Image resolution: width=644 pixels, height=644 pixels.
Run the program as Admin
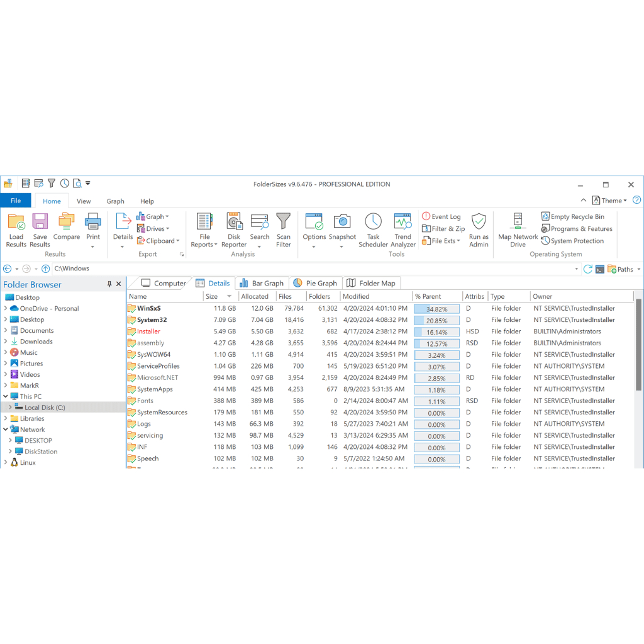(x=479, y=229)
